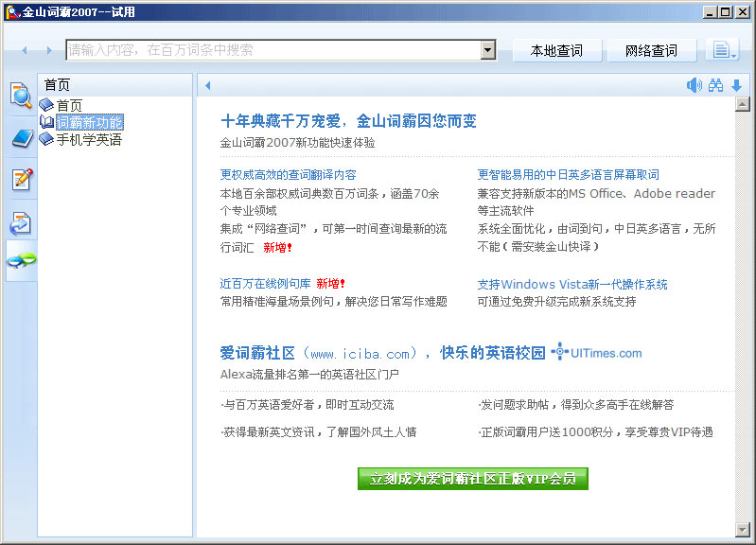Viewport: 756px width, 545px height.
Task: Click the text Alexa流量排名第一的英语社区门户
Action: (x=309, y=375)
